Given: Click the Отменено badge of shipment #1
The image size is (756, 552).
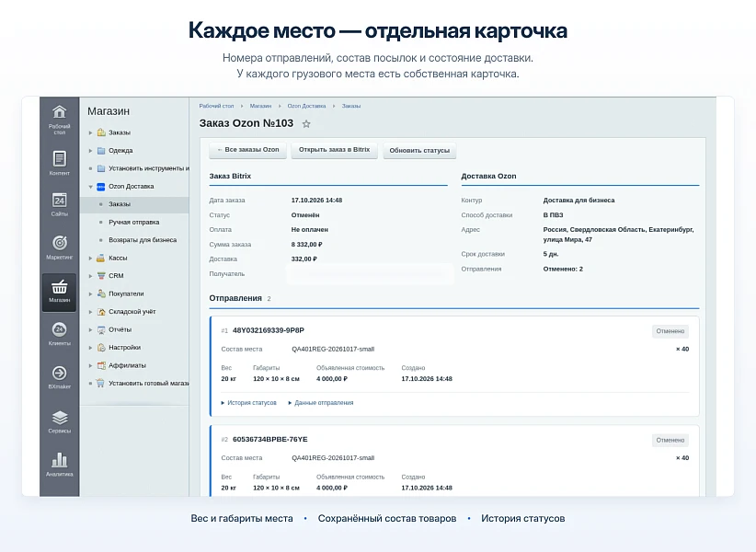Looking at the screenshot, I should (670, 331).
